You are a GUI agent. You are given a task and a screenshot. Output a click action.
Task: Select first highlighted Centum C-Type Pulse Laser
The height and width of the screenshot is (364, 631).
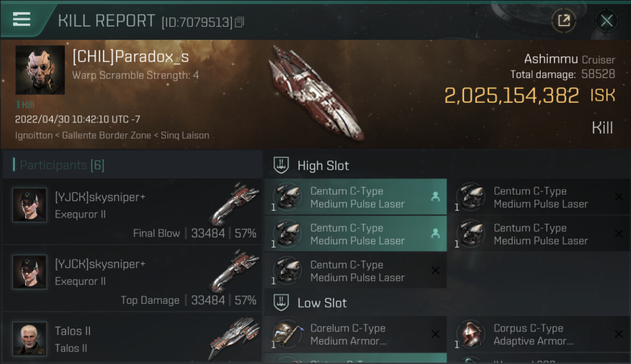[x=355, y=198]
